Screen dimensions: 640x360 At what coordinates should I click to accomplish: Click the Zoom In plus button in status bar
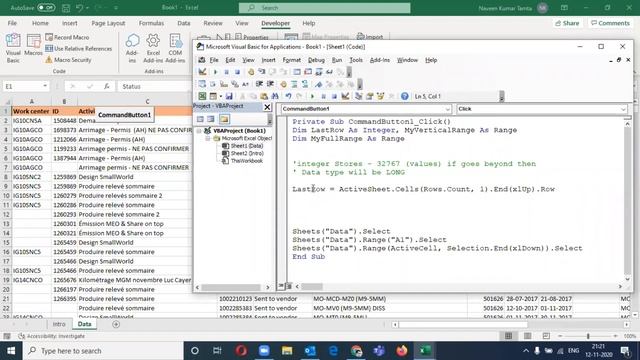(615, 336)
